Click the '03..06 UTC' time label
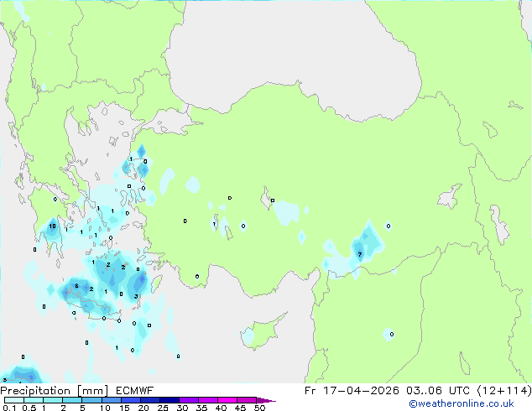Viewport: 532px width, 411px height. coord(438,391)
